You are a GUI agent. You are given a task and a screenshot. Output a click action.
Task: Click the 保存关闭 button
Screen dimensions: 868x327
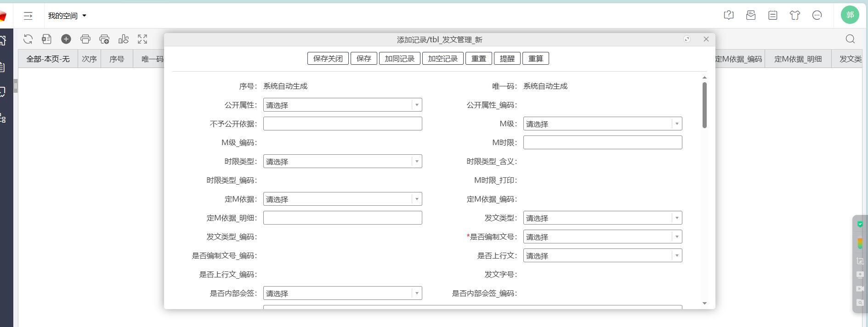click(328, 59)
